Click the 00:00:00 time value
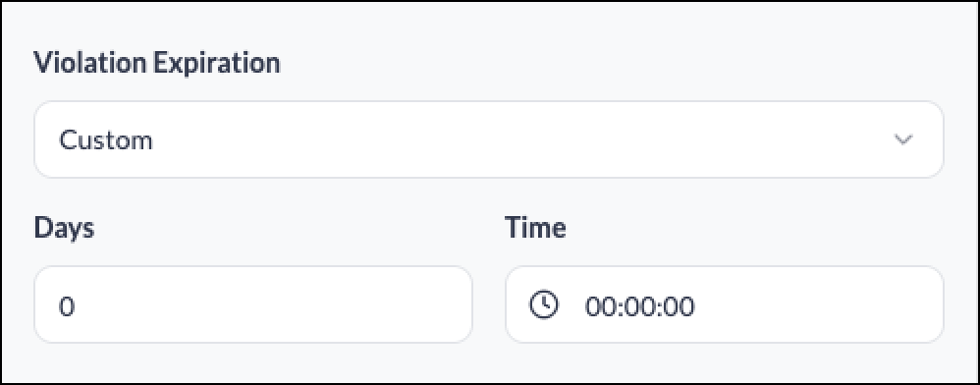 point(639,306)
